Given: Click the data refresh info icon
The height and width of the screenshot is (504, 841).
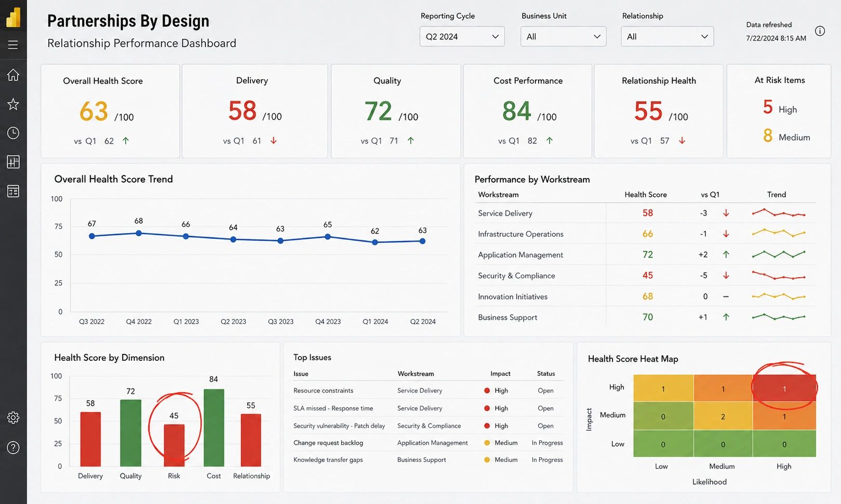Looking at the screenshot, I should (x=820, y=31).
